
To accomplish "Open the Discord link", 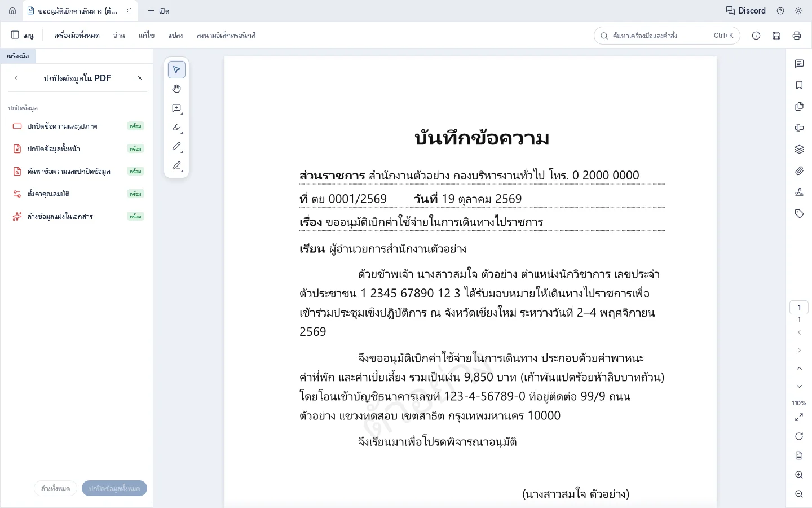I will point(746,11).
